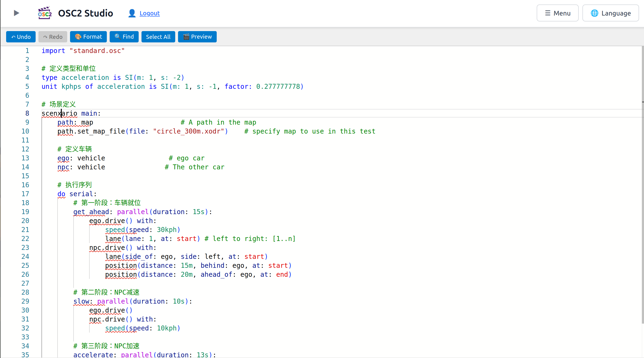Click the "# ego car" comment

[187, 158]
